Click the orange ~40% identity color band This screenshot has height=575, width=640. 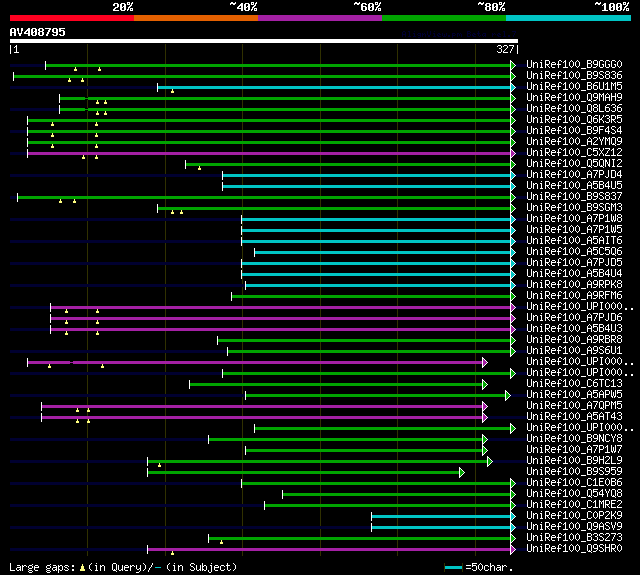pyautogui.click(x=196, y=18)
